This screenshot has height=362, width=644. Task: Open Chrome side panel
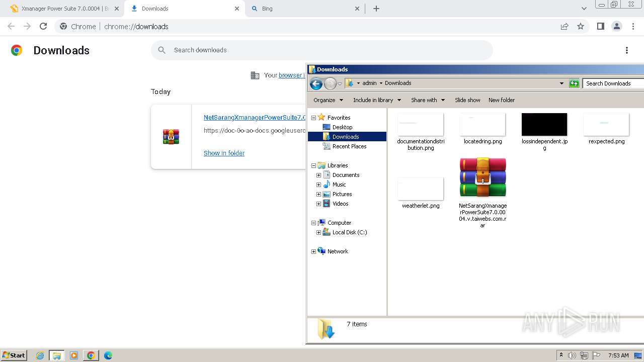point(600,26)
